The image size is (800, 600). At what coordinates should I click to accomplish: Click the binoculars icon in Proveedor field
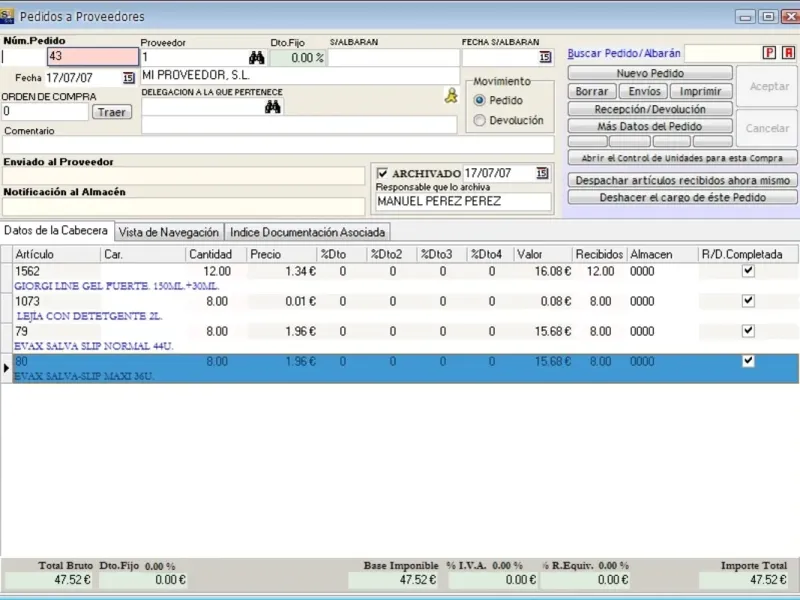click(257, 58)
